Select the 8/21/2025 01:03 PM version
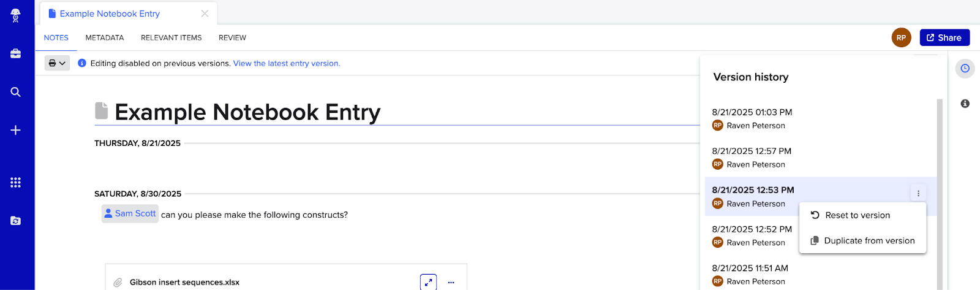 (752, 113)
